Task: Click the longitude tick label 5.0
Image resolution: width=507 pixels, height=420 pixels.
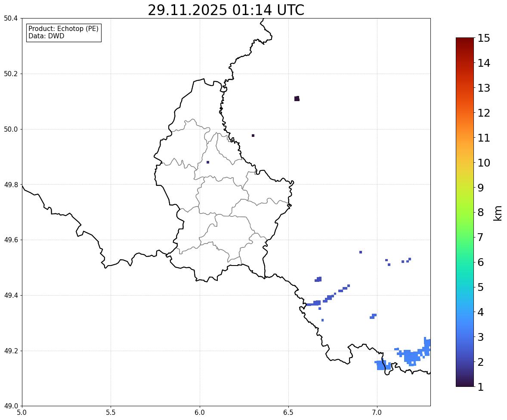Action: click(x=22, y=413)
